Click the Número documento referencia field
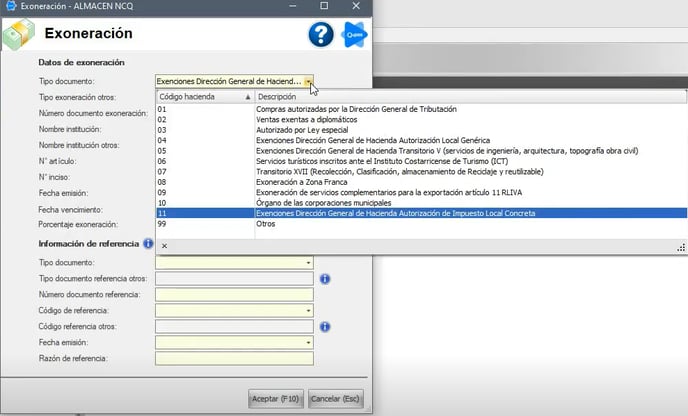 click(234, 294)
